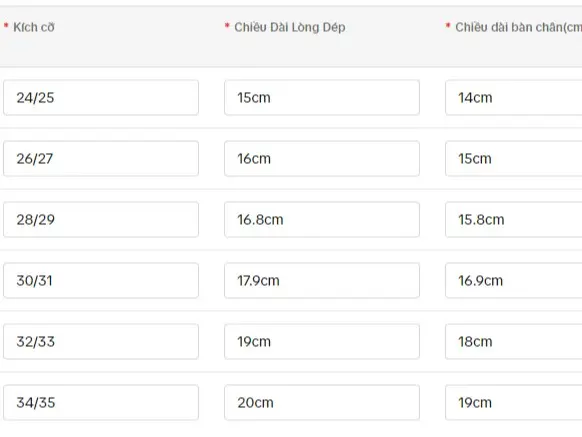
Task: Edit the 15cm insole length field
Action: 322,98
